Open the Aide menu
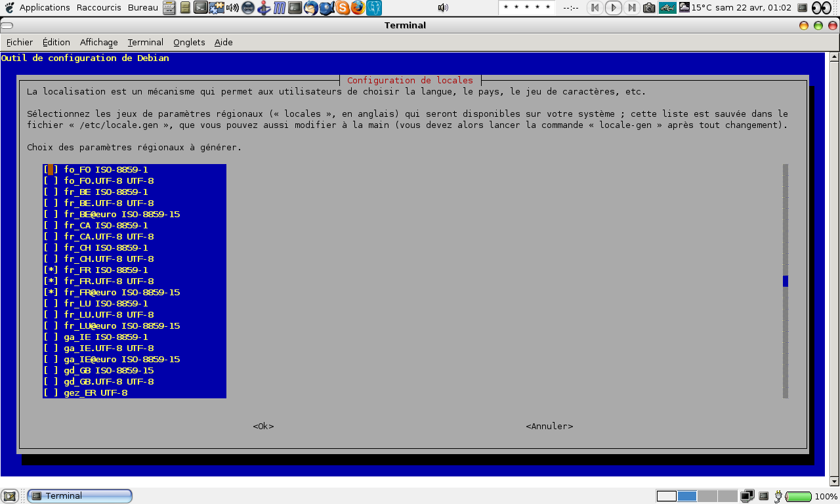Viewport: 840px width, 504px height. click(x=224, y=42)
